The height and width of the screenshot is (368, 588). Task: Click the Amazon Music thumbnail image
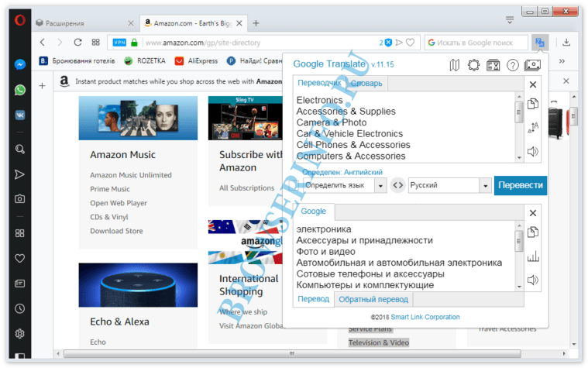138,119
